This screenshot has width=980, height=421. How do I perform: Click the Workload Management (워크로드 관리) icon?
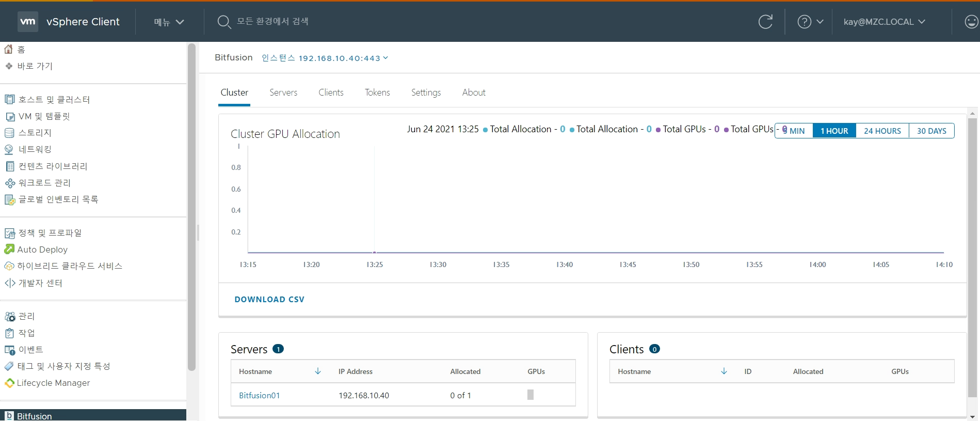(x=9, y=183)
